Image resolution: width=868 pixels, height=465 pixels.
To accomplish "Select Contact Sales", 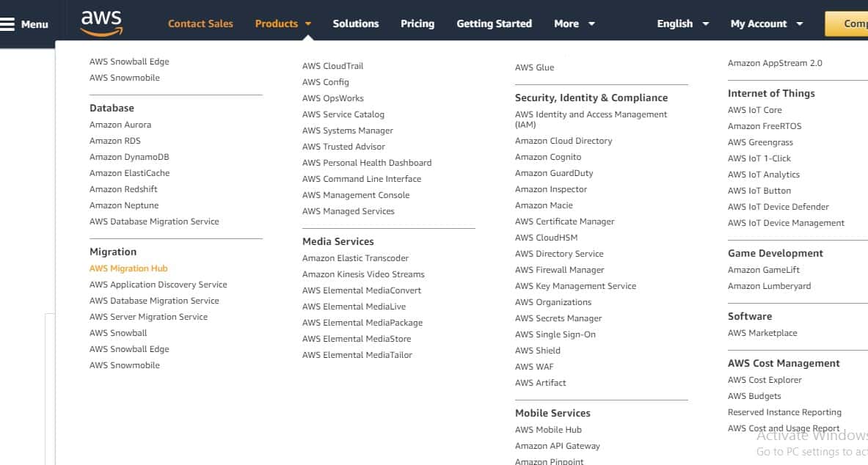I will pos(200,23).
